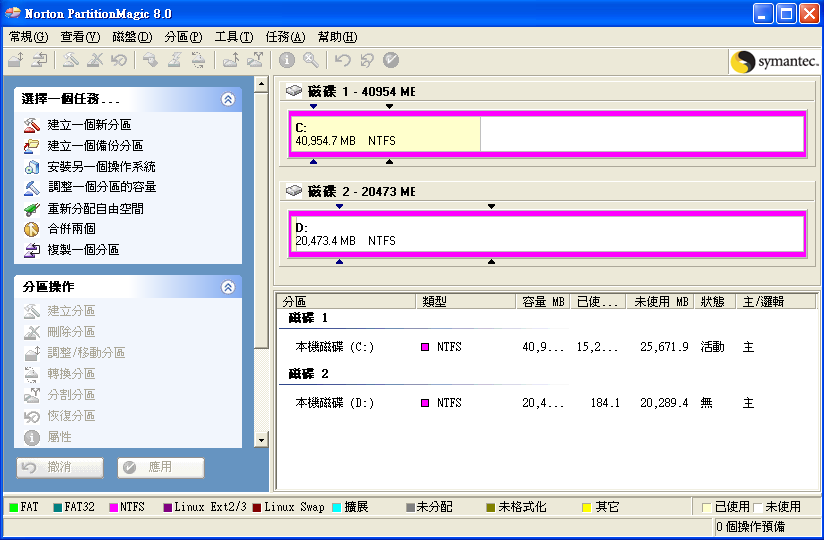Click the 20,289.4 unused value cell
This screenshot has height=540, width=824.
pyautogui.click(x=664, y=403)
